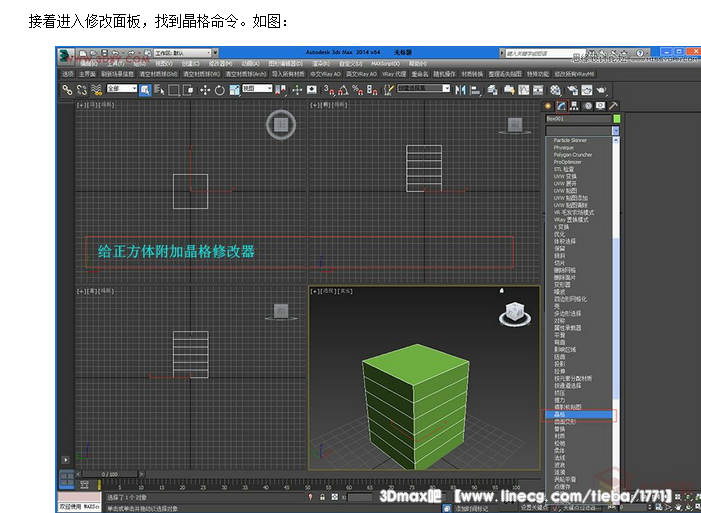Click the perspective viewport ViewCube
701x513 pixels.
click(x=515, y=313)
